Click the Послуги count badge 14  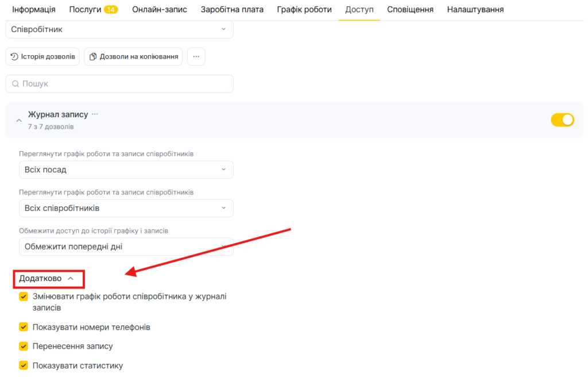pos(111,10)
